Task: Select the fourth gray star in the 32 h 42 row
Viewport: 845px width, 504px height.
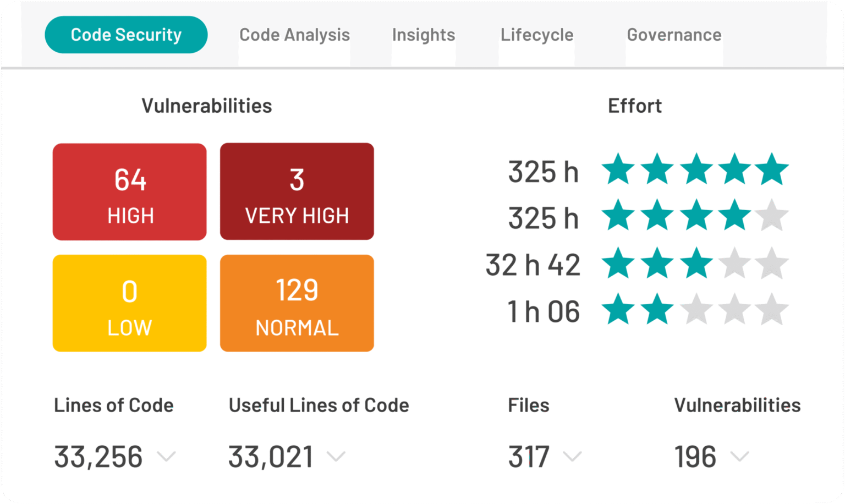Action: (x=733, y=264)
